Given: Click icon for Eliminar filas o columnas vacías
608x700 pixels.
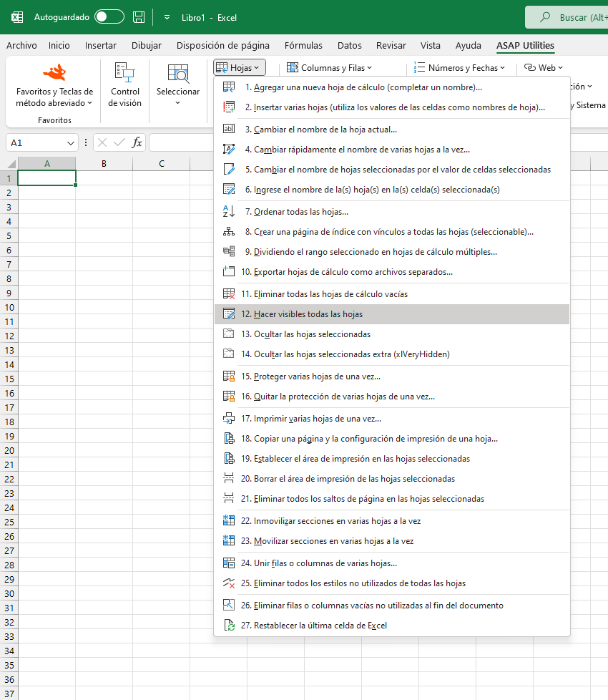Looking at the screenshot, I should 229,605.
